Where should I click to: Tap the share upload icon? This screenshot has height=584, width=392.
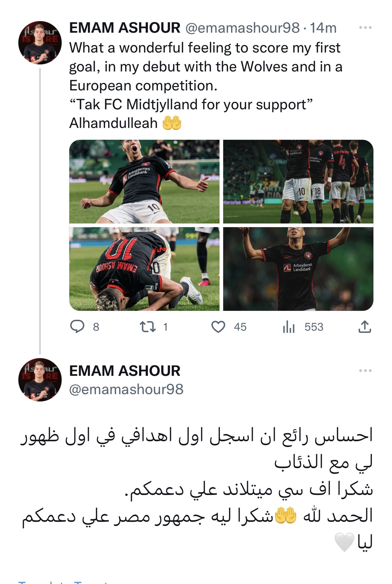click(365, 327)
